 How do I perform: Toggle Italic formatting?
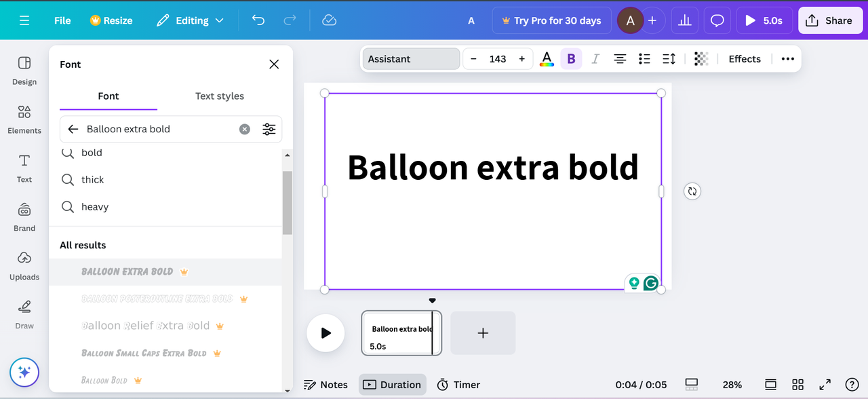point(595,59)
